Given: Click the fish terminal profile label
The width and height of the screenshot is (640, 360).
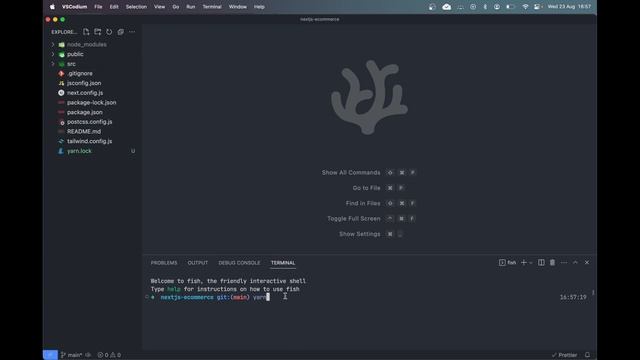Looking at the screenshot, I should pyautogui.click(x=507, y=263).
